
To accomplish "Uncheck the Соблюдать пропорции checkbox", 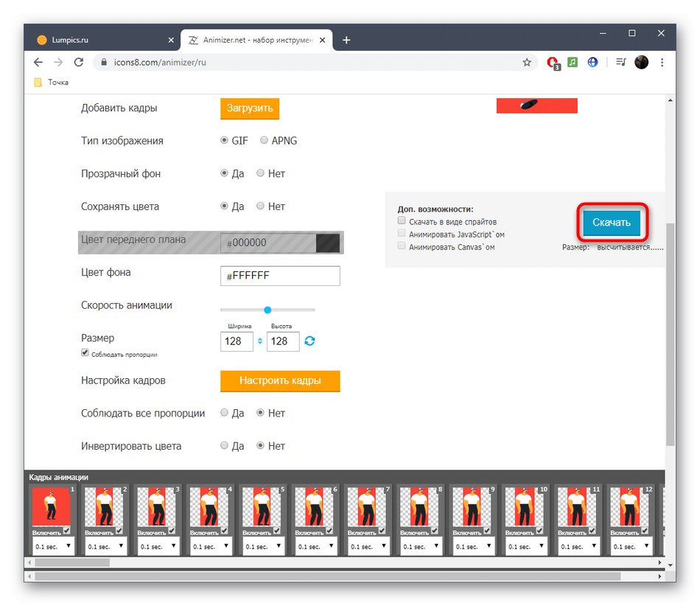I will 85,352.
